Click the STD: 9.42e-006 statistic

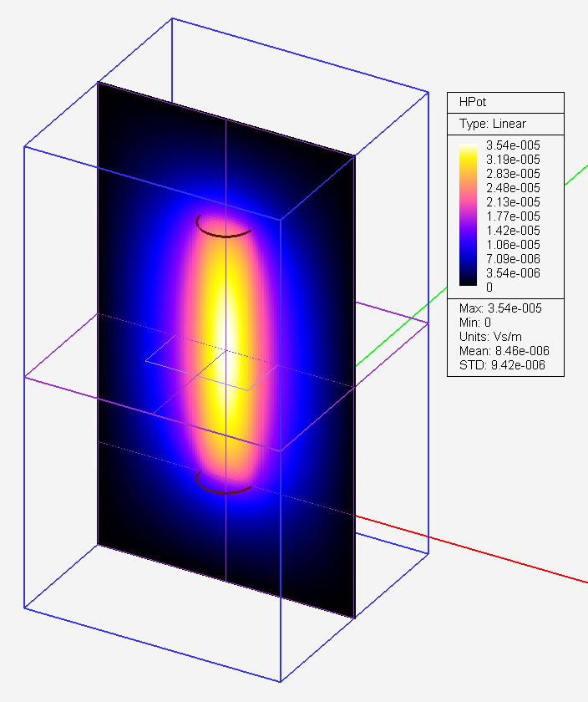(x=502, y=365)
